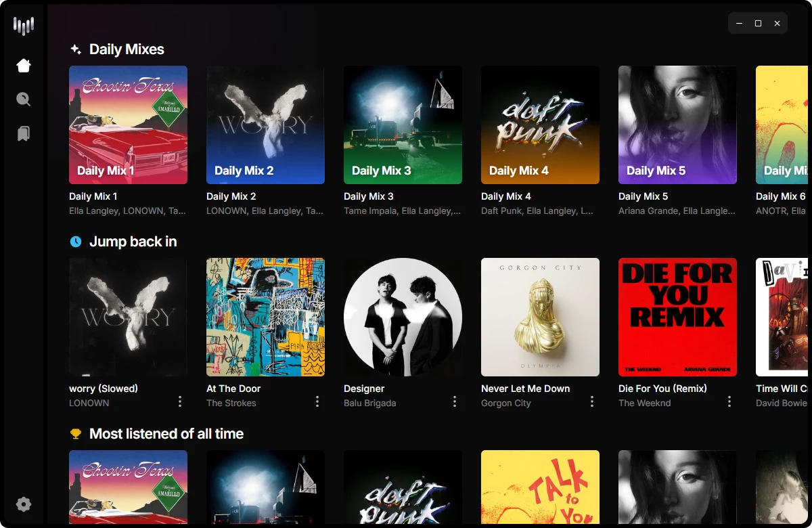
Task: Open Choosin' Texas cover under Most listened
Action: (128, 487)
